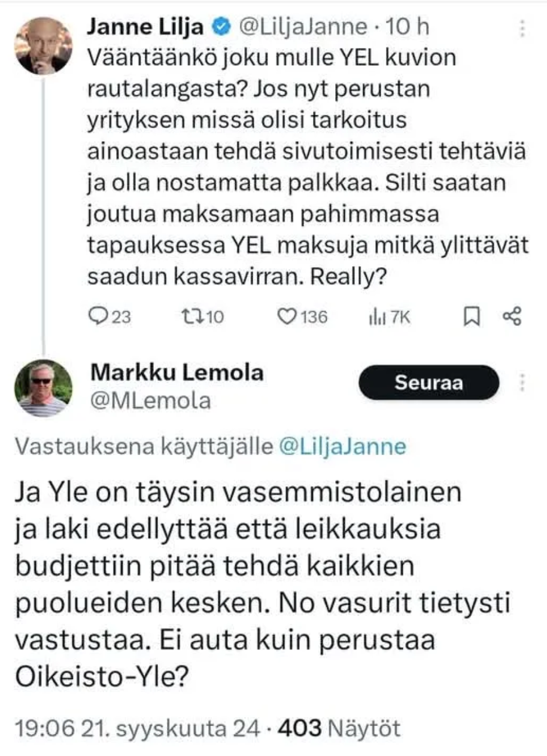
Task: Bookmark Janne Lilja's tweet
Action: (x=472, y=317)
